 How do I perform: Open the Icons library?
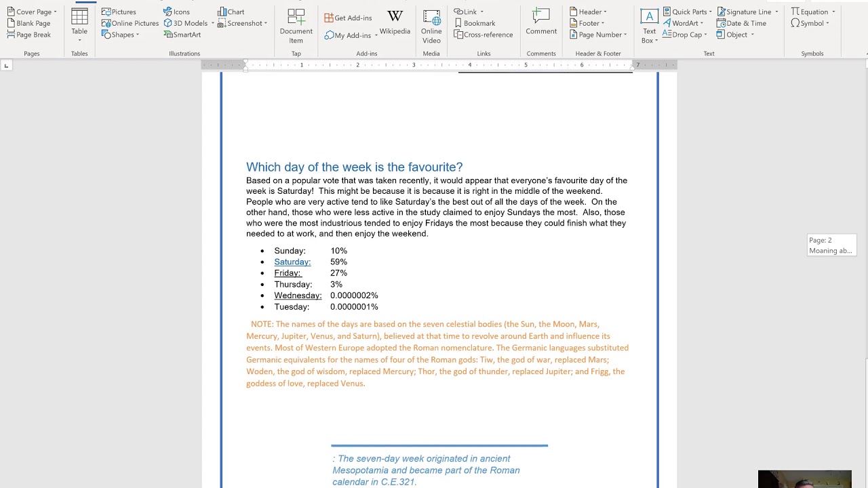coord(176,12)
